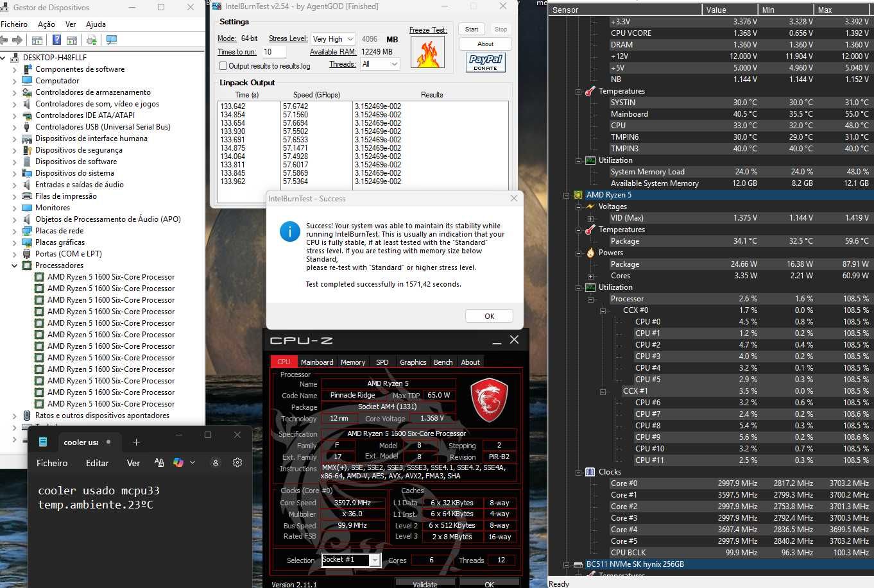The image size is (874, 588).
Task: Click the Validate button in CPU-Z
Action: point(425,584)
